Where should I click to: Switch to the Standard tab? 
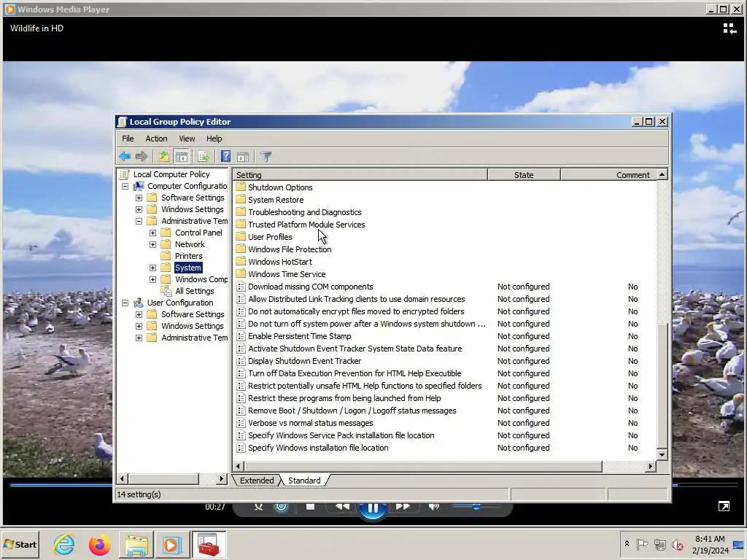tap(304, 481)
